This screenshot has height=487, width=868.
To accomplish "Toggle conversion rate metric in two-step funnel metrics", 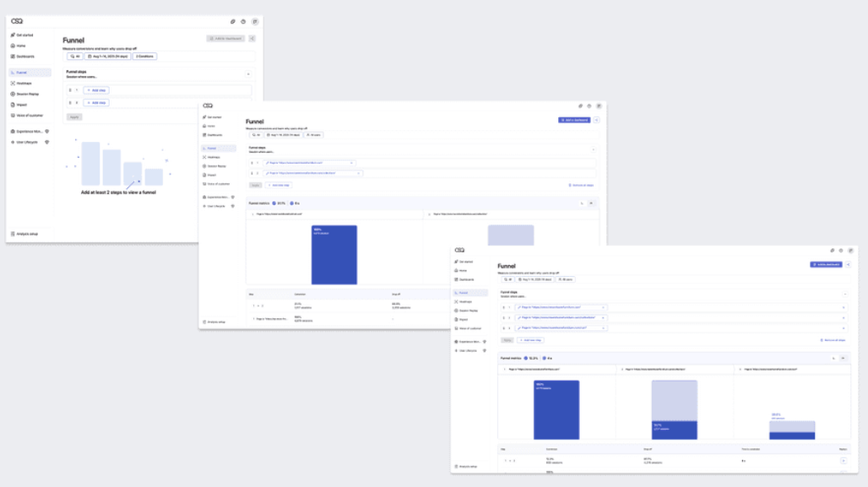I will click(279, 203).
